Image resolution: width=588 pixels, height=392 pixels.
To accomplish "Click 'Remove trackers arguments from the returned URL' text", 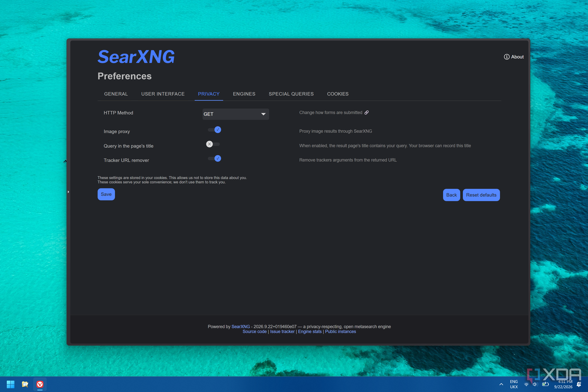I will (x=348, y=160).
